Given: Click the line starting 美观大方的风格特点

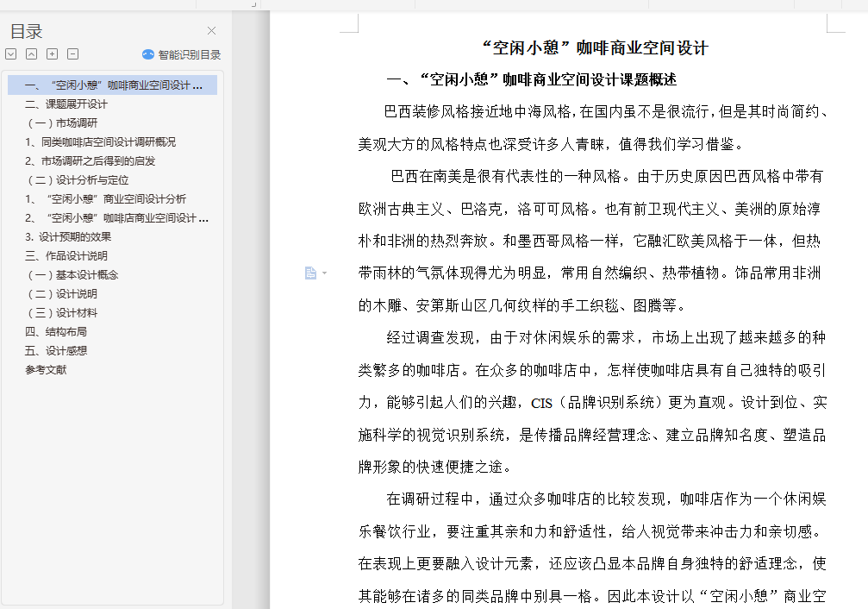Looking at the screenshot, I should pyautogui.click(x=551, y=144).
